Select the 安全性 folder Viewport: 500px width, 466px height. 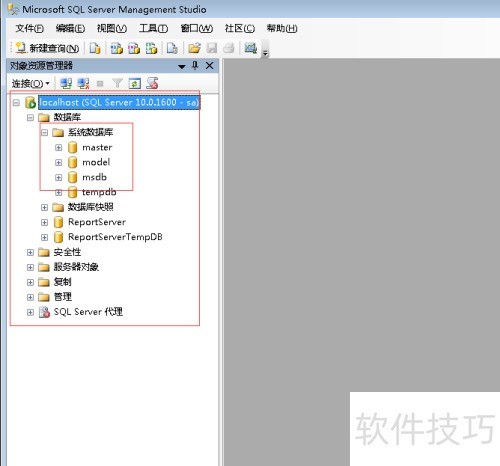67,252
